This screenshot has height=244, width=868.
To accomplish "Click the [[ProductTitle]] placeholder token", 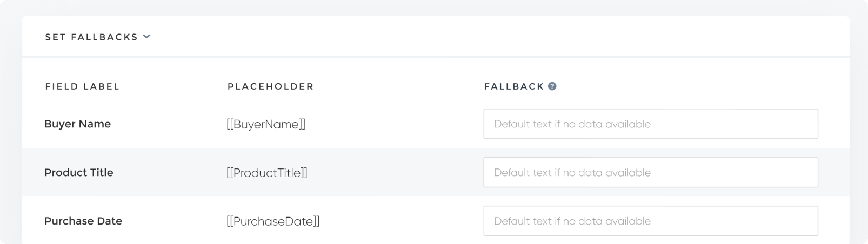I will (267, 173).
